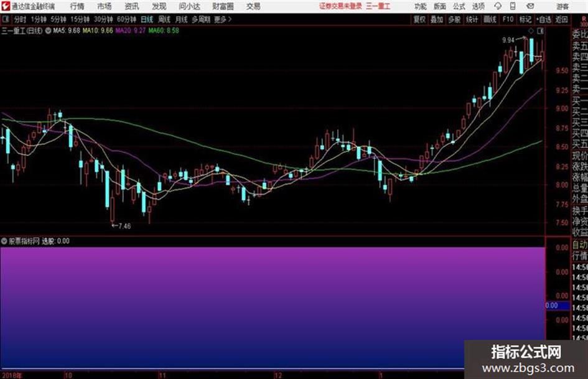This screenshot has width=588, height=379.
Task: Open the customer service headset icon
Action: 498,6
